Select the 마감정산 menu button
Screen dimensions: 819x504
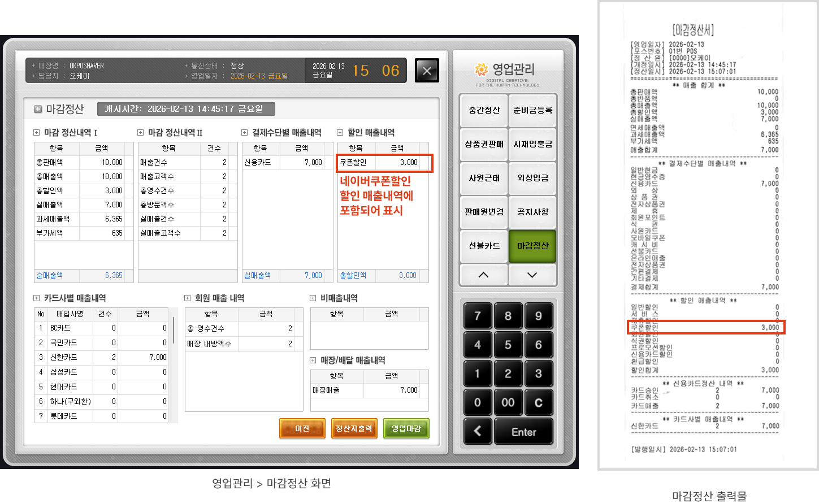click(532, 246)
